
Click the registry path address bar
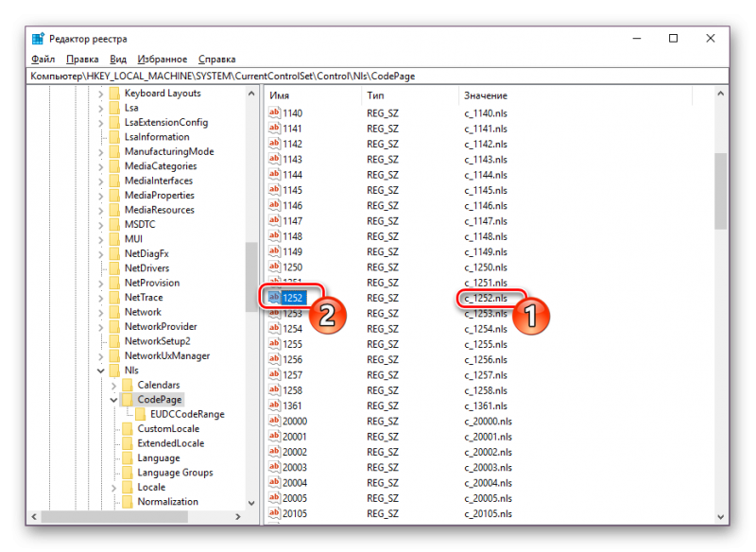(377, 77)
